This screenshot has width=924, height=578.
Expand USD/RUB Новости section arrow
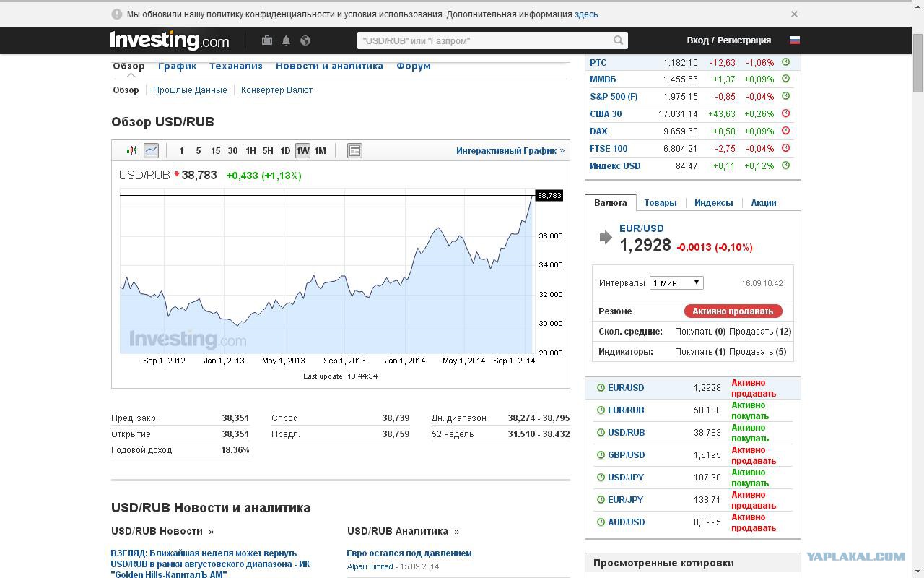211,532
